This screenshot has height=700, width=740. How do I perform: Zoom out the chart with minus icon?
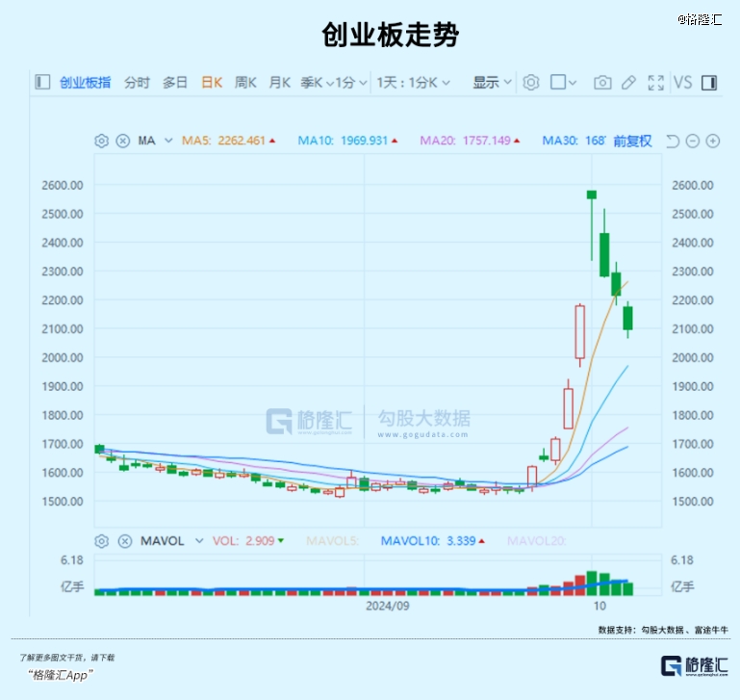693,141
